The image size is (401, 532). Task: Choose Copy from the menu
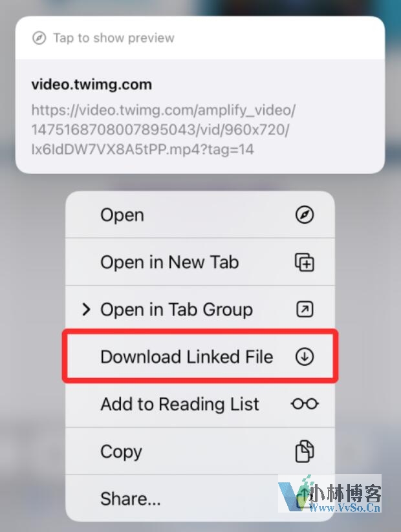[x=200, y=451]
